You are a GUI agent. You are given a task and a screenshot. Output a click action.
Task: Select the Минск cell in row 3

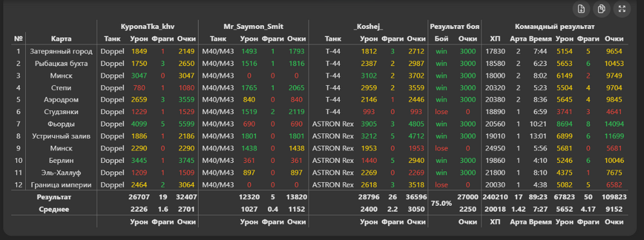click(x=61, y=76)
